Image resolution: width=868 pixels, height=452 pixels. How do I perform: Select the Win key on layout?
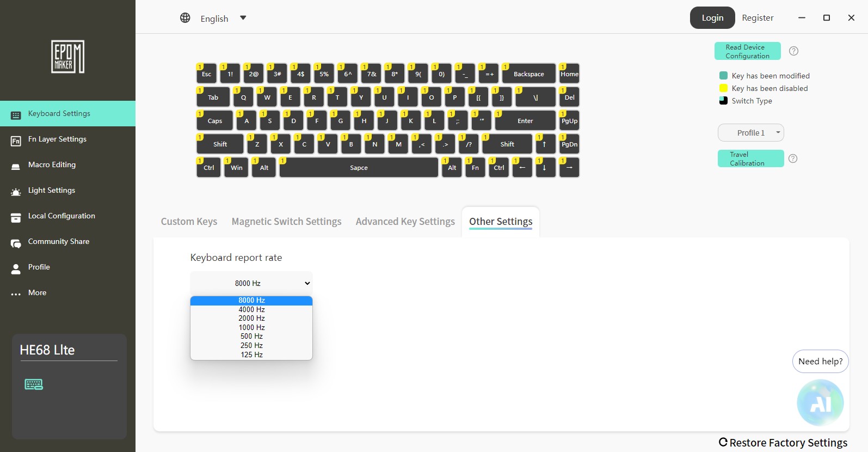coord(236,168)
